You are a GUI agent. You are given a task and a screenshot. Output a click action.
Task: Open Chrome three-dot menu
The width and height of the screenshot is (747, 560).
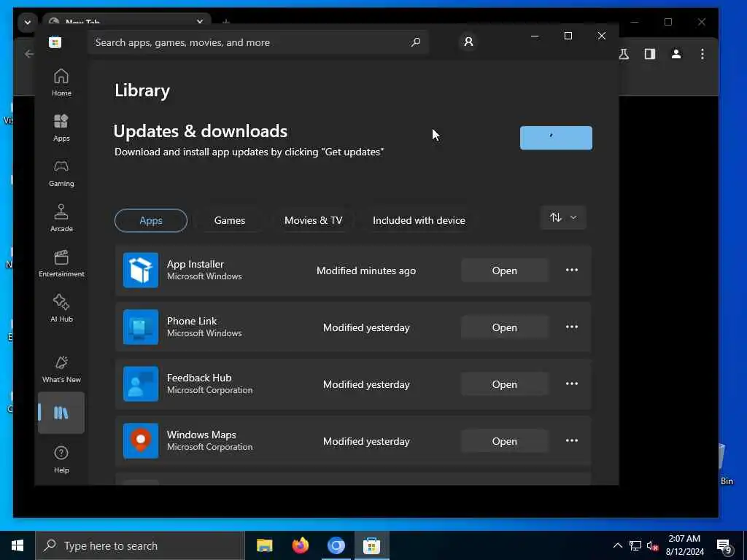[x=703, y=54]
